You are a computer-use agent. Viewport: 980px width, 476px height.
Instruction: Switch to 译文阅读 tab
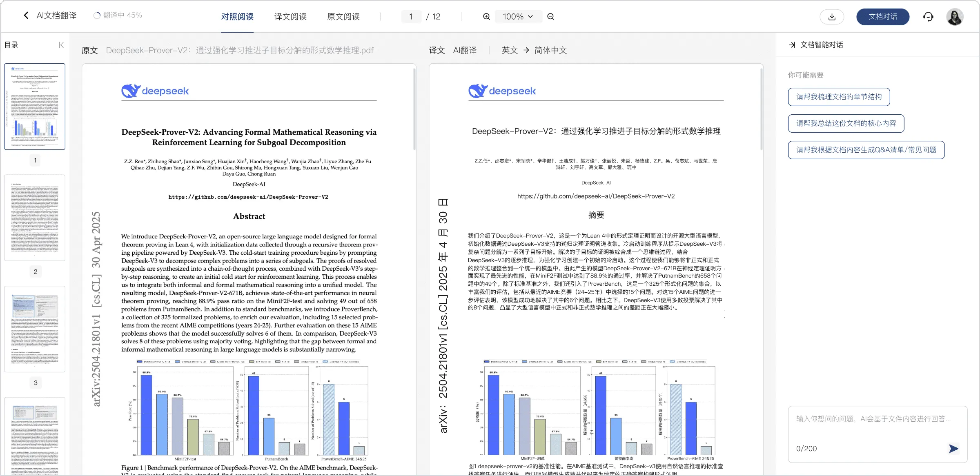(x=290, y=17)
